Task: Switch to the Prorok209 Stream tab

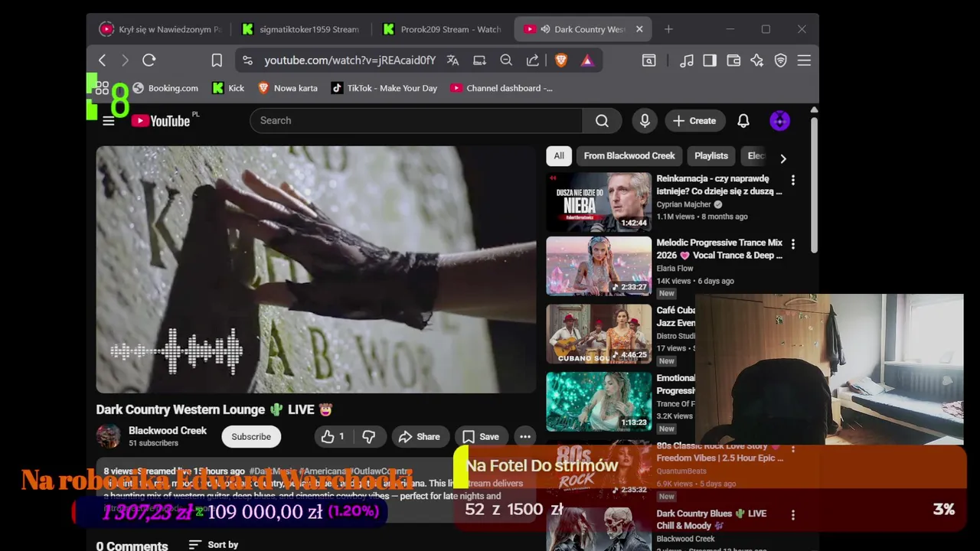Action: coord(443,29)
